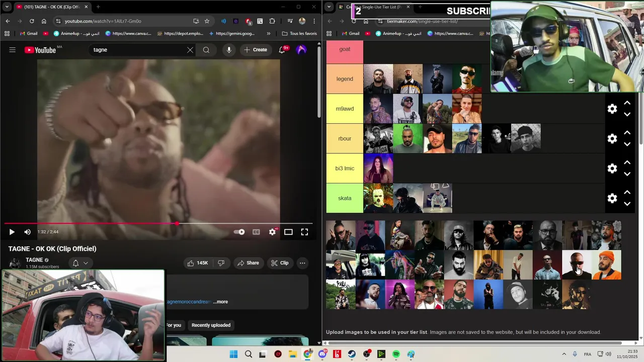Open the Extensions puzzle icon in Chrome
This screenshot has width=644, height=362.
click(x=272, y=21)
